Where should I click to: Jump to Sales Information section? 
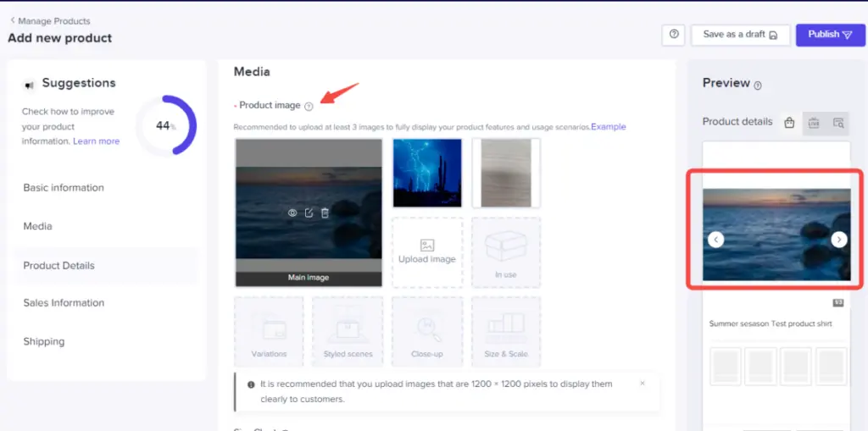coord(64,303)
